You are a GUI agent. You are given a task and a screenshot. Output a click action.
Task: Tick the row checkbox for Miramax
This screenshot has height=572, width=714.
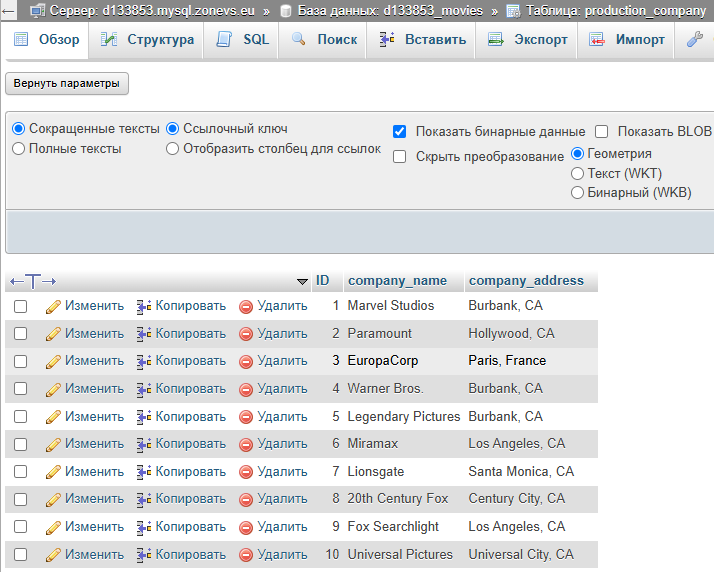pos(20,444)
